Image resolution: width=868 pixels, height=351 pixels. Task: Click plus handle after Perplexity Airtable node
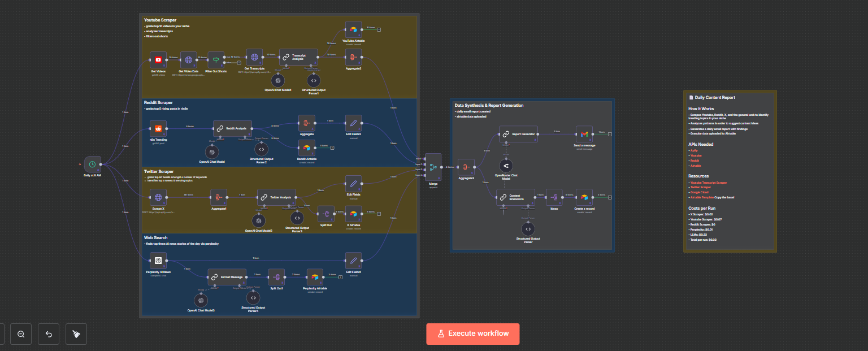[x=340, y=277]
